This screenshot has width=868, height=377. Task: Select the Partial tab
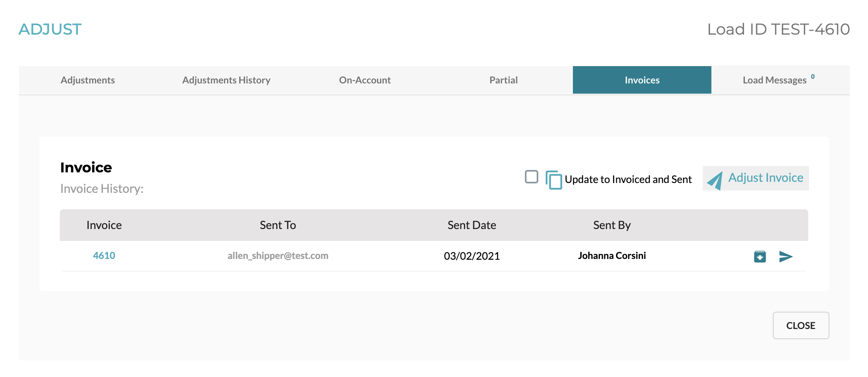click(504, 80)
